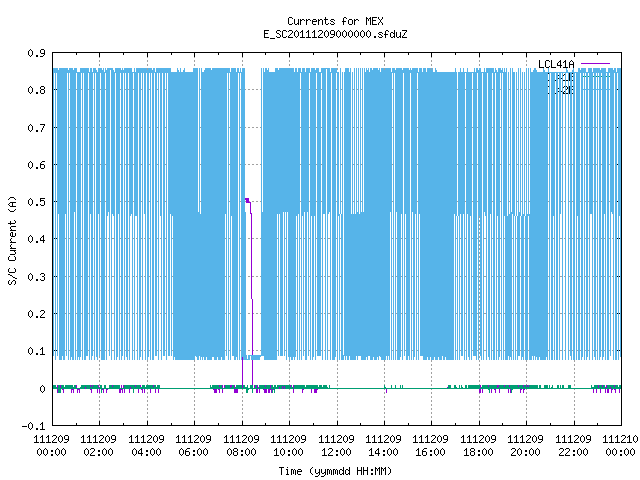
Task: Click the 'Time (yymmdd HH:MM)' axis label
Action: 335,471
